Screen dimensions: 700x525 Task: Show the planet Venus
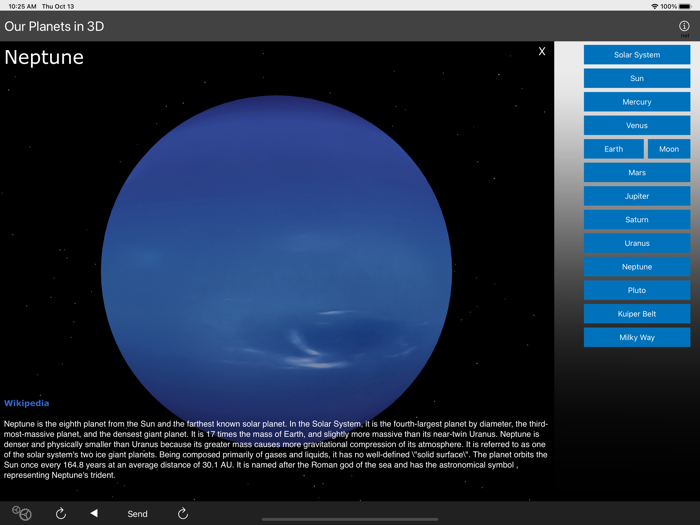coord(637,125)
